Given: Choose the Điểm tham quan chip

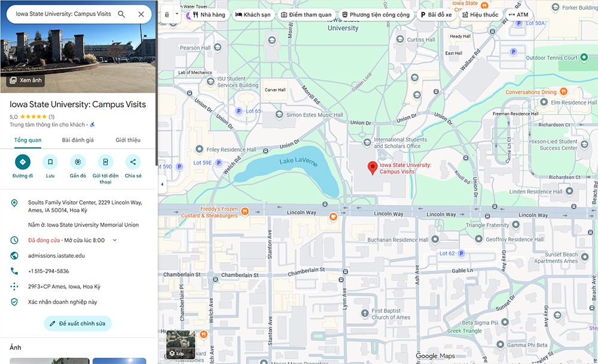Looking at the screenshot, I should point(306,15).
